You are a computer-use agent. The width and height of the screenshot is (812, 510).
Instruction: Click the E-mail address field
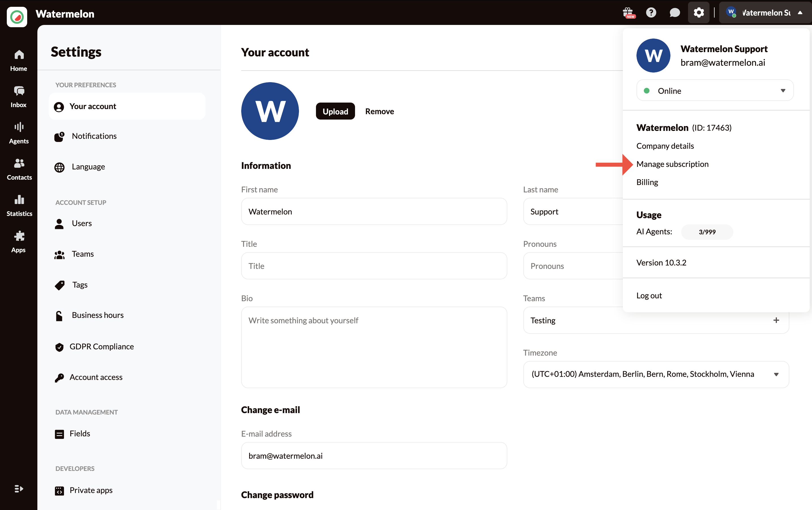374,456
